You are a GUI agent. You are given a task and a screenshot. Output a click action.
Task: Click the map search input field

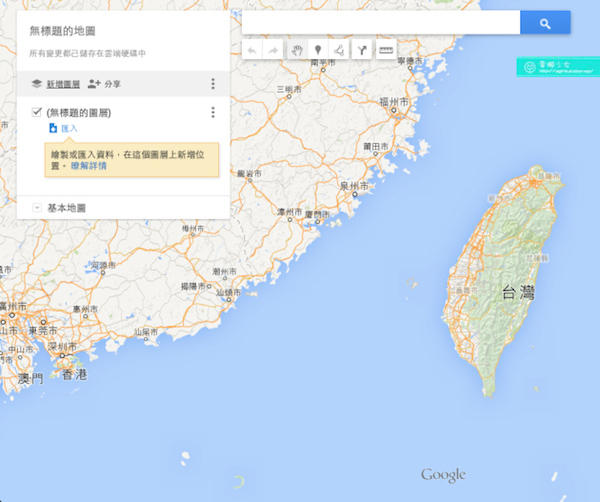pos(380,23)
